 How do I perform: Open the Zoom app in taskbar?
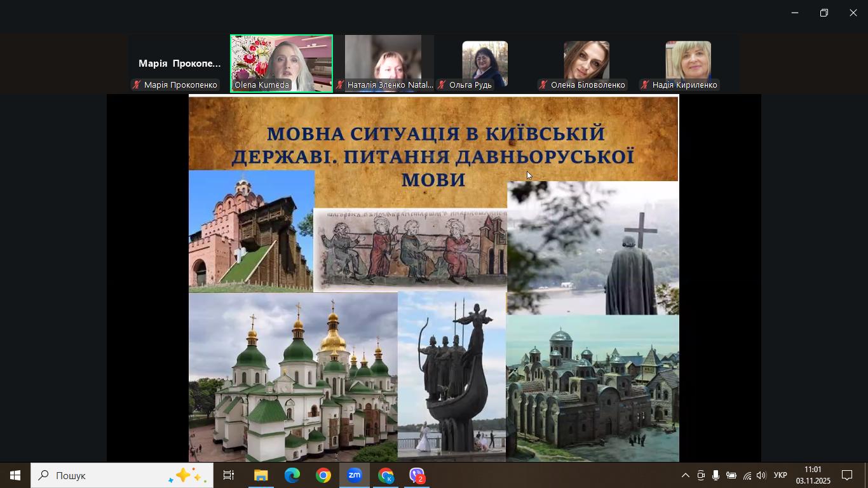point(355,475)
